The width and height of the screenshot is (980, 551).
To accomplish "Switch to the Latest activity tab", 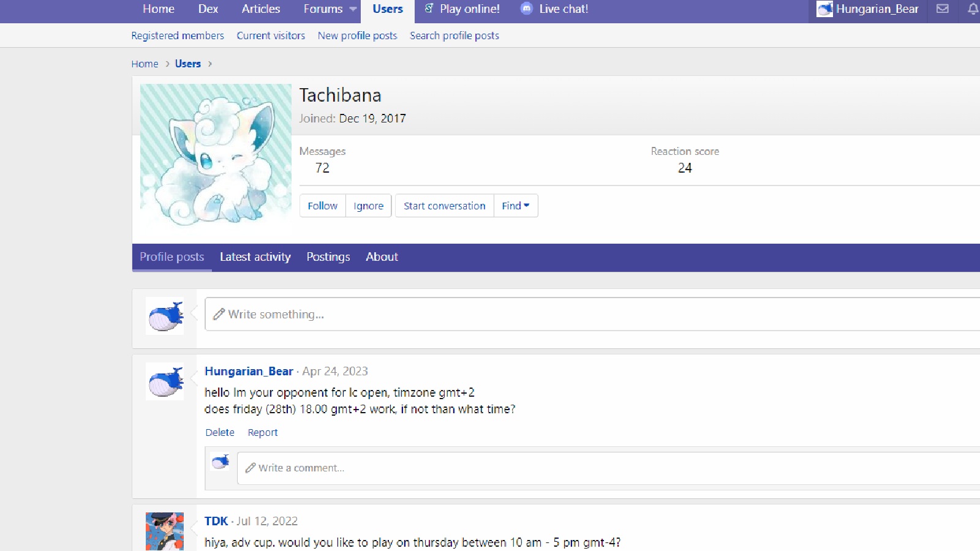I will [x=255, y=257].
